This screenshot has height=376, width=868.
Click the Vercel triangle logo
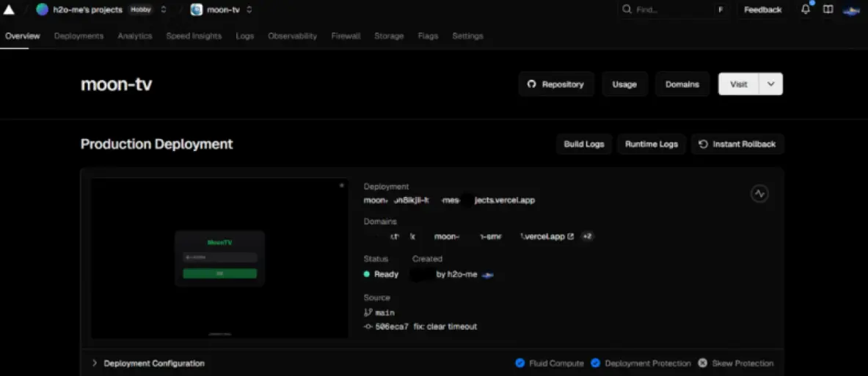(x=9, y=10)
